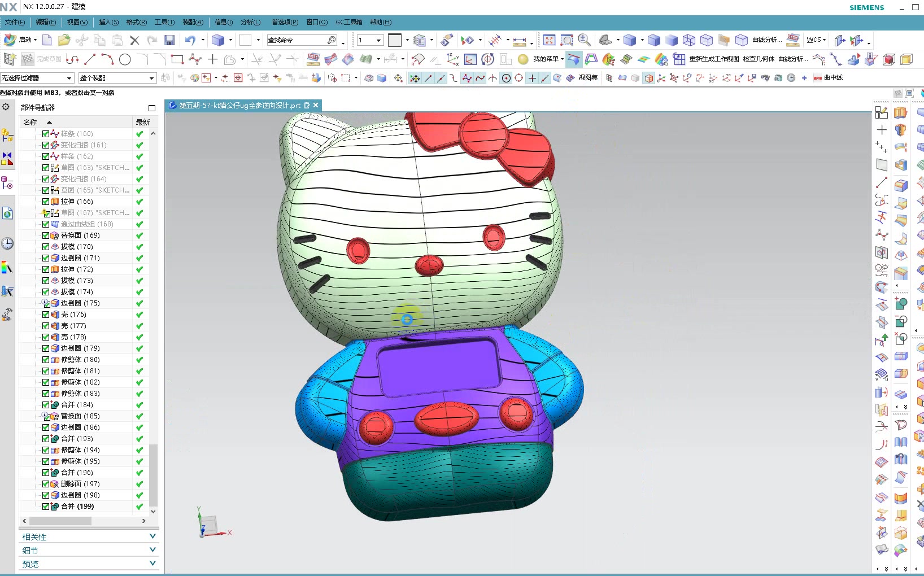Open the 无选择过滤器 selection filter dropdown
Image resolution: width=924 pixels, height=576 pixels.
point(37,78)
